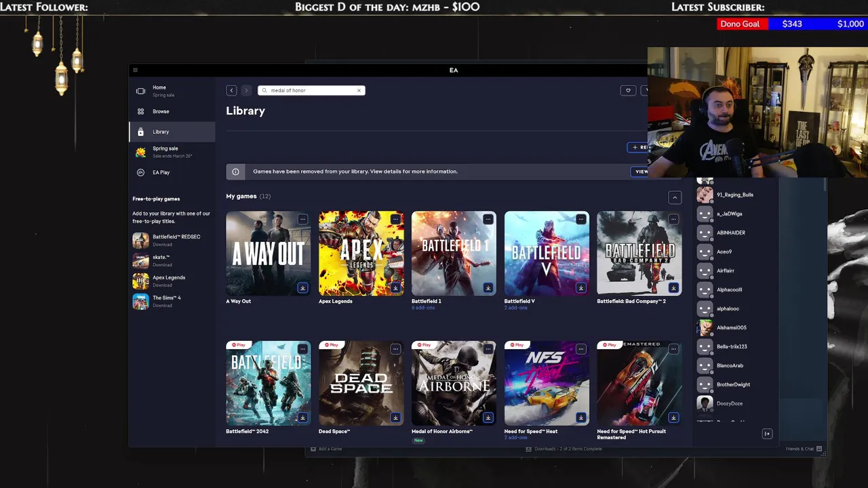This screenshot has width=868, height=488.
Task: Open options menu on Battlefield 2042 tile
Action: coord(302,349)
